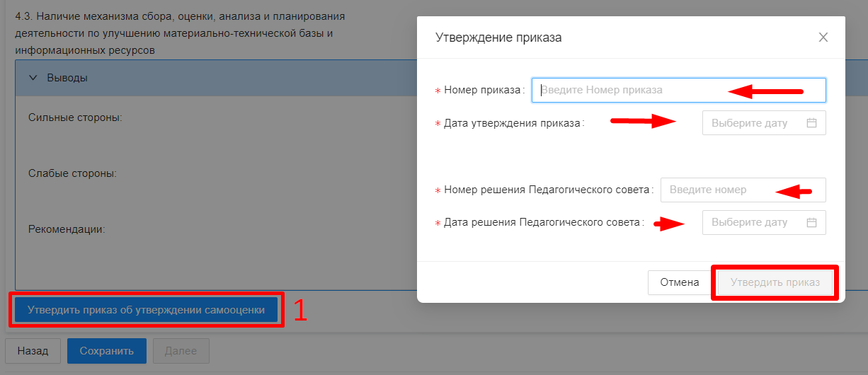
Task: Click the Сильные стороны label
Action: pos(76,117)
